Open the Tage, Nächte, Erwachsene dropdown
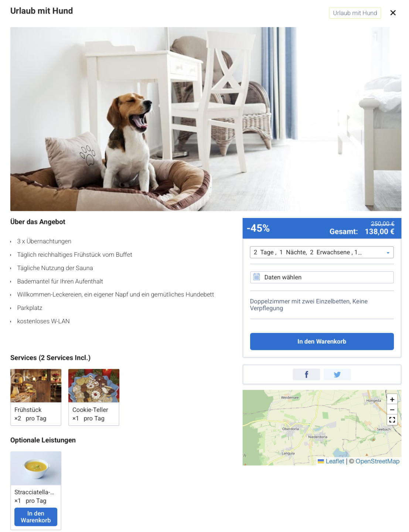Viewport: 409px width, 532px height. pyautogui.click(x=322, y=252)
